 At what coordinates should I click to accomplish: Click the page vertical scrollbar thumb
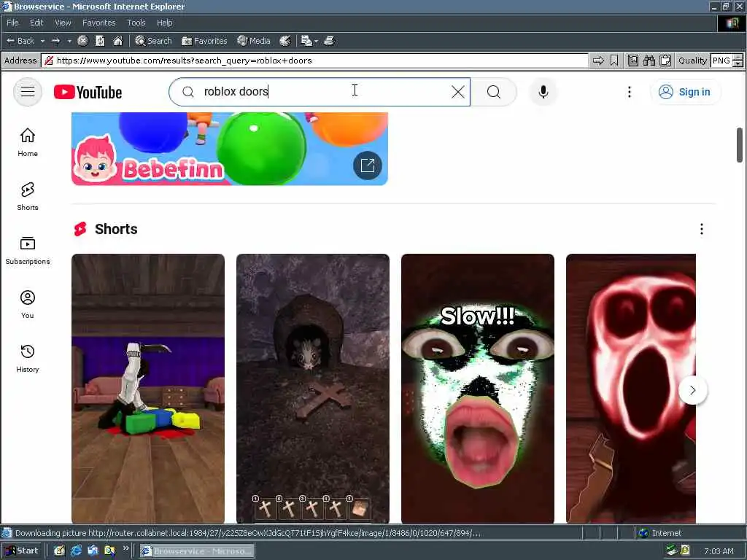740,145
